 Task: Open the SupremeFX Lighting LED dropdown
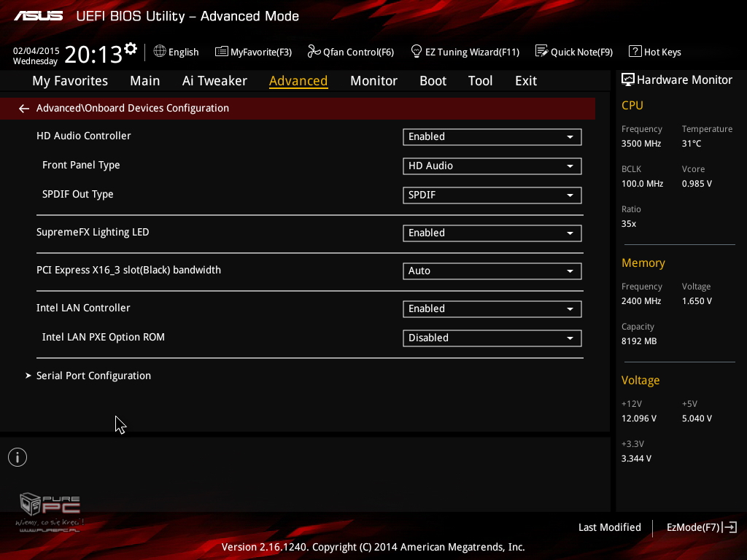(492, 233)
